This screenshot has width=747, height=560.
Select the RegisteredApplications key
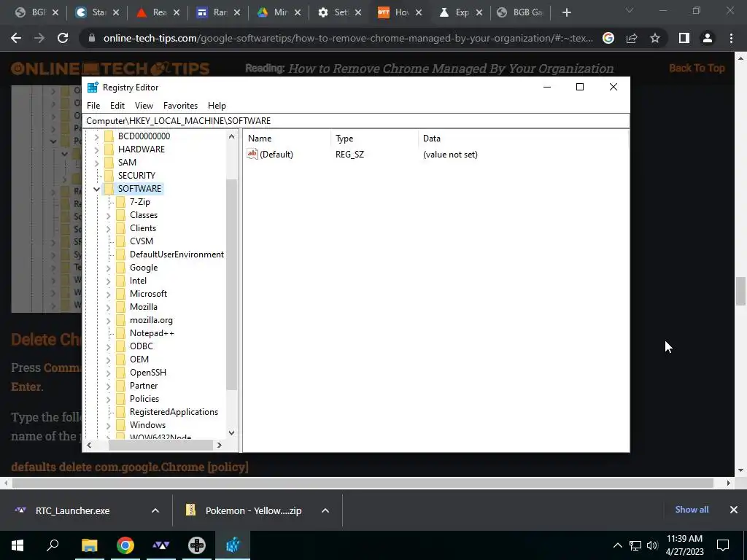(x=174, y=412)
